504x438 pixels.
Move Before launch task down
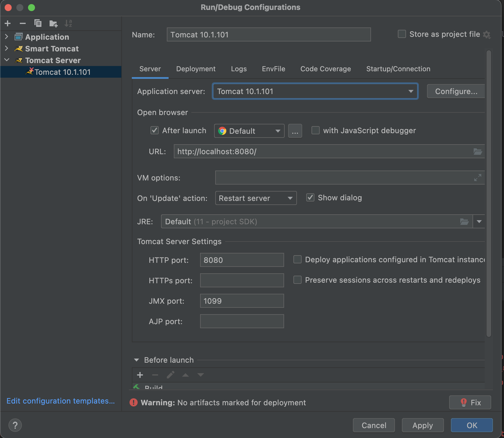tap(201, 375)
